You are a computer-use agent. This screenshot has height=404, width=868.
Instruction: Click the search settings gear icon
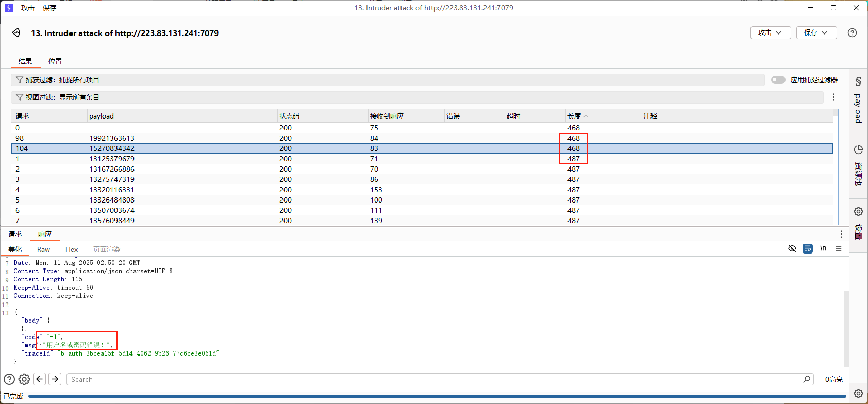click(24, 379)
